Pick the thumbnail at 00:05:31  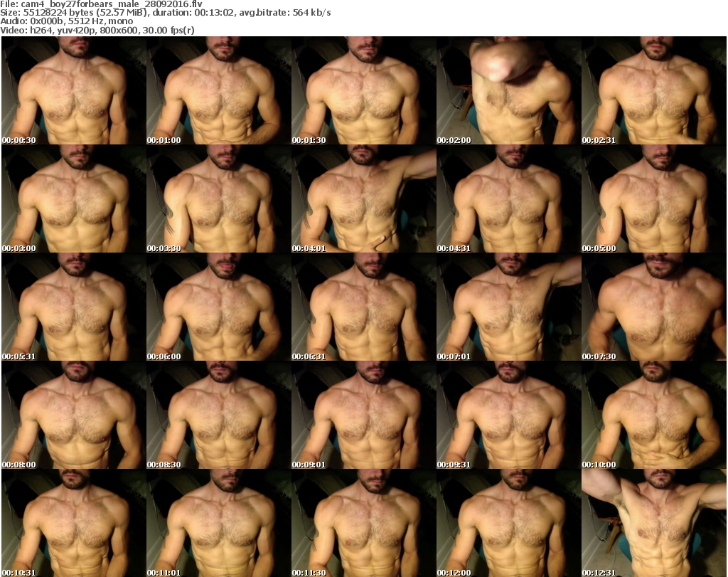(73, 307)
